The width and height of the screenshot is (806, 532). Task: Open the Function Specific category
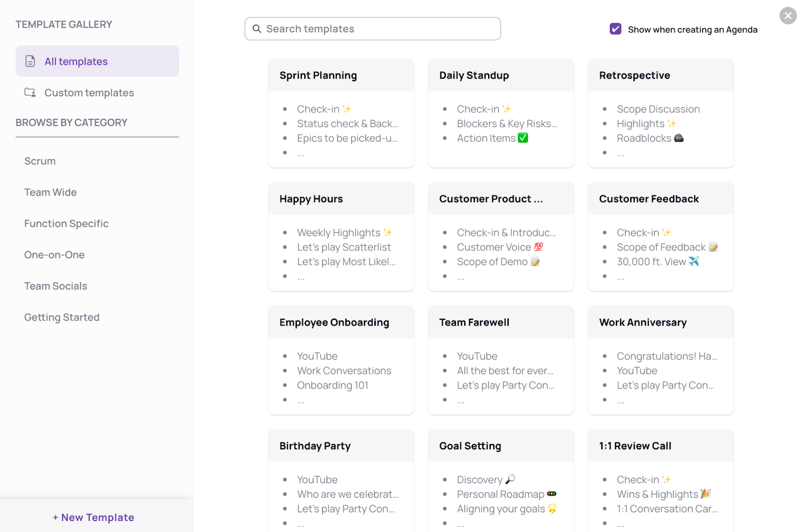pyautogui.click(x=66, y=224)
